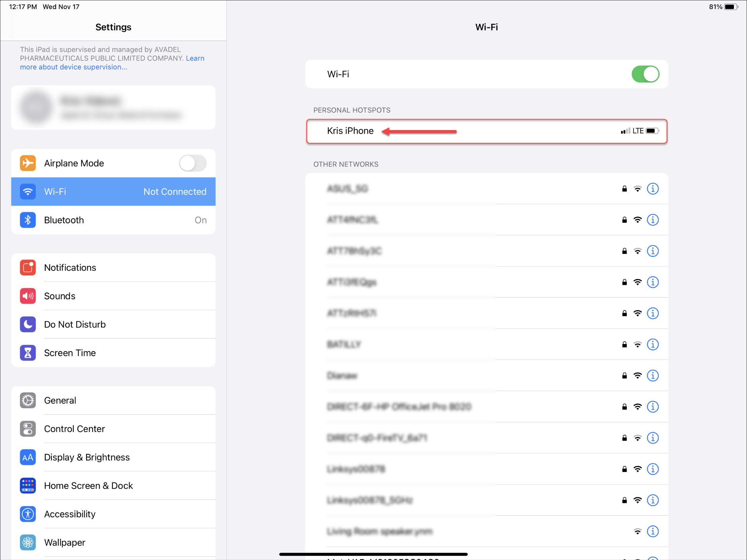Join the DIRECT-6F-HP OfficeJet Pro 8020 network
The width and height of the screenshot is (747, 560).
486,406
